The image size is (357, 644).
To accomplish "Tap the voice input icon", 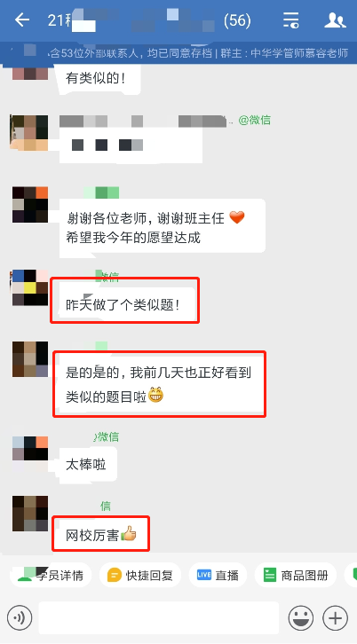I will click(x=20, y=617).
